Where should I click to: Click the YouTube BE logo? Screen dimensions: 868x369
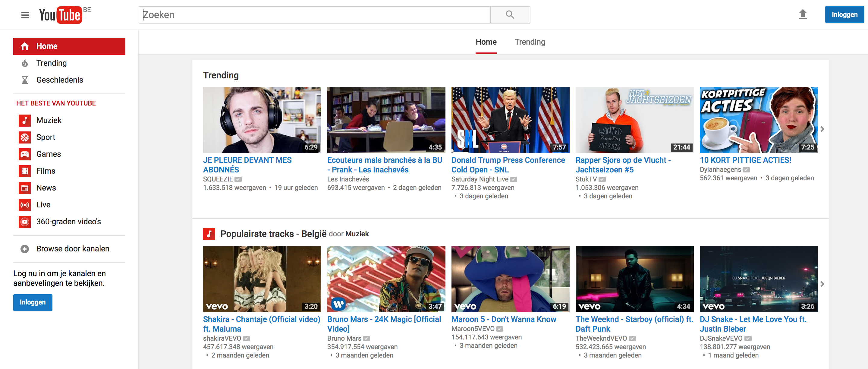(x=65, y=15)
